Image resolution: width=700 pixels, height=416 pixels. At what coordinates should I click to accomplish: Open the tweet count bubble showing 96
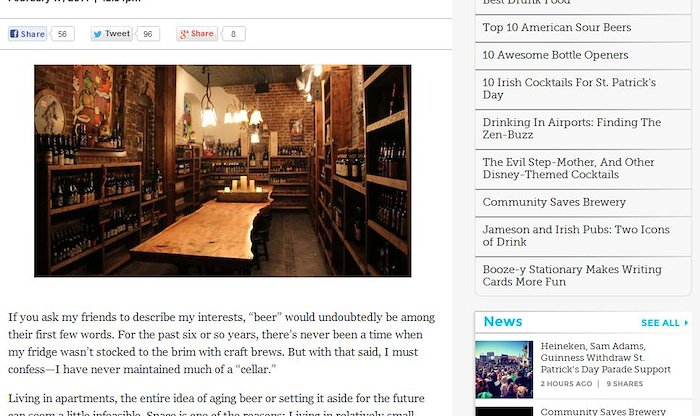click(147, 34)
